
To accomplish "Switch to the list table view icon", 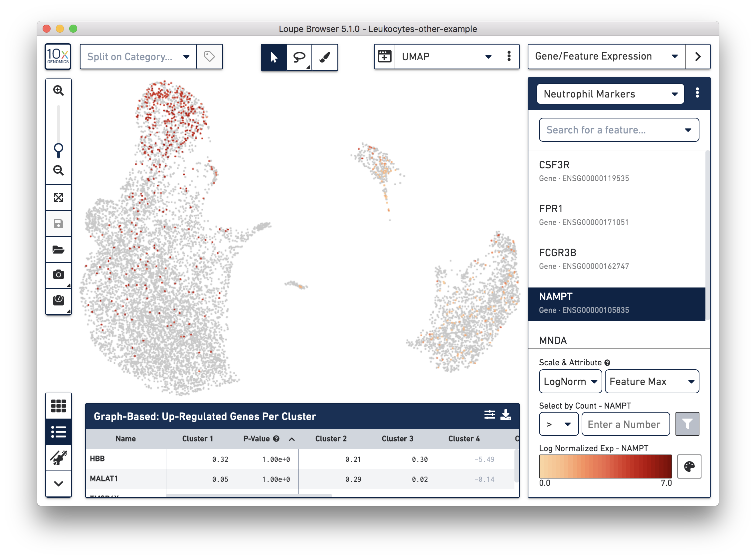I will 58,432.
